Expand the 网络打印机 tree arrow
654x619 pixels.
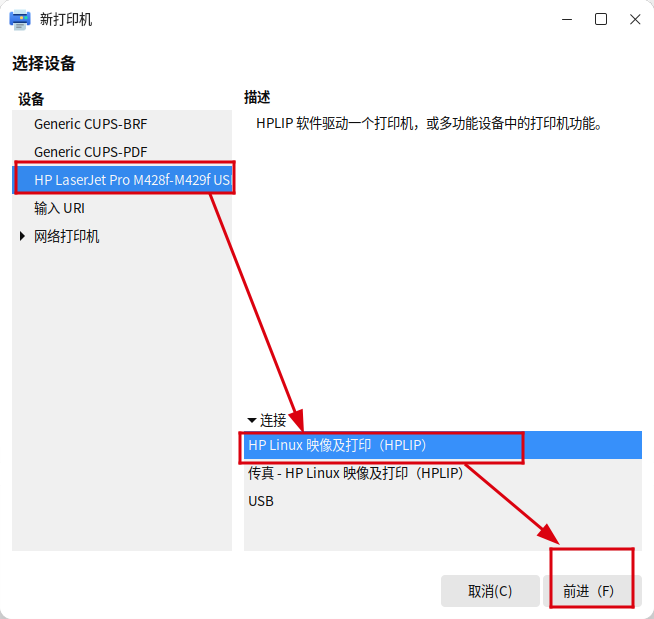point(23,237)
